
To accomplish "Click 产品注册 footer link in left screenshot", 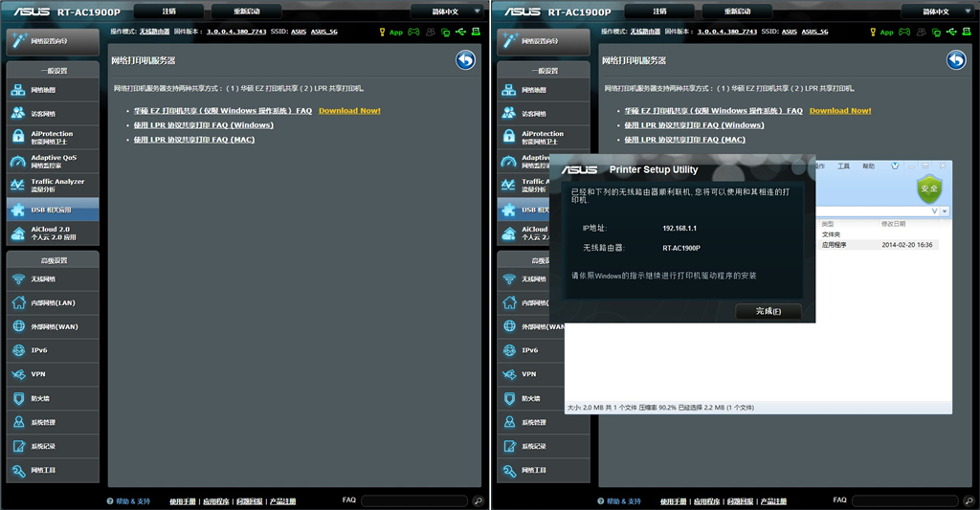I will pyautogui.click(x=283, y=501).
